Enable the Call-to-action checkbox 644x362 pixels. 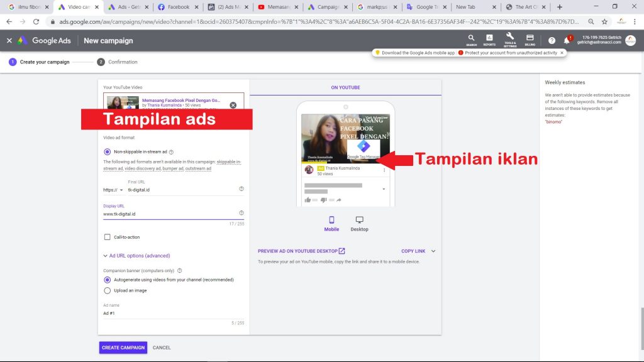coord(107,237)
